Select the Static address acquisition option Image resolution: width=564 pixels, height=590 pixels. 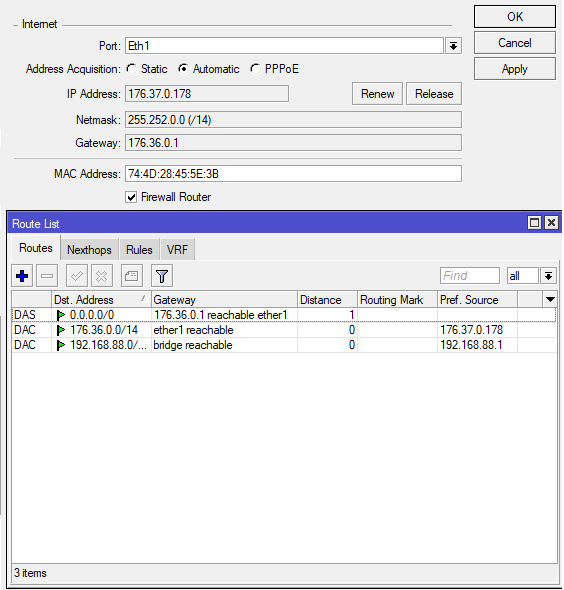(x=131, y=69)
